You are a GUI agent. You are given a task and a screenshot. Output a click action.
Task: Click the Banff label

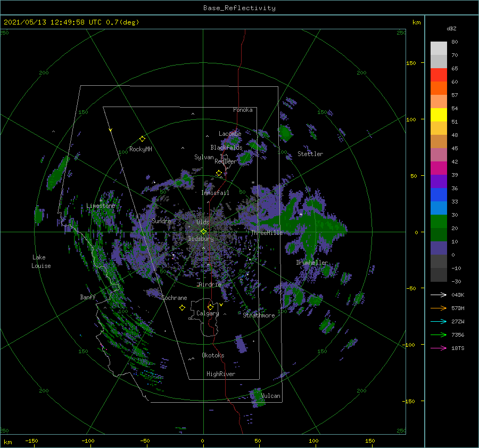(88, 297)
